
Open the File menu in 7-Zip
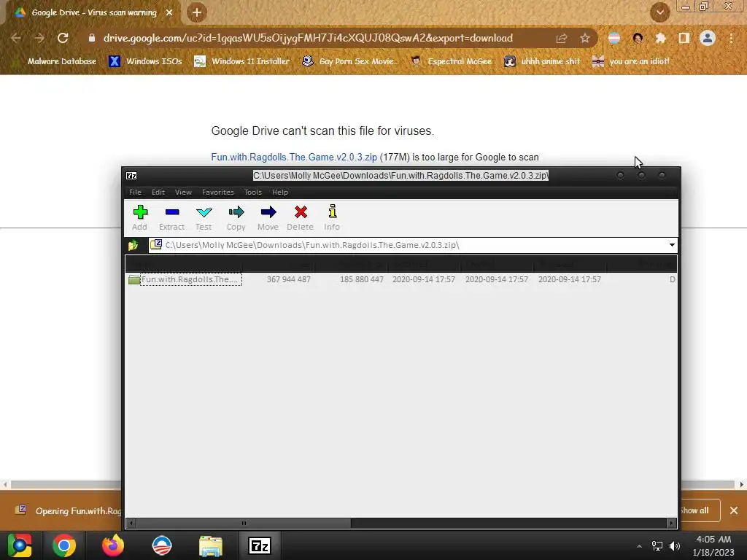[135, 192]
